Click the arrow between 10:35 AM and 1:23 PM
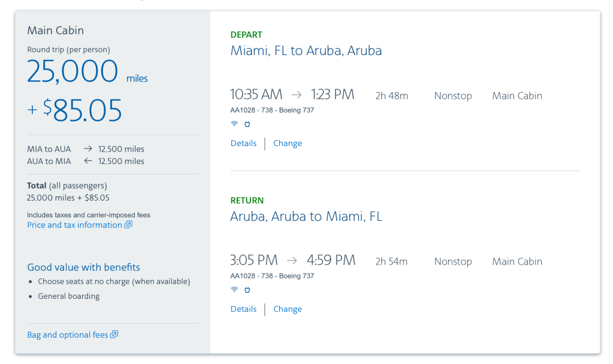Image resolution: width=613 pixels, height=364 pixels. click(x=297, y=95)
